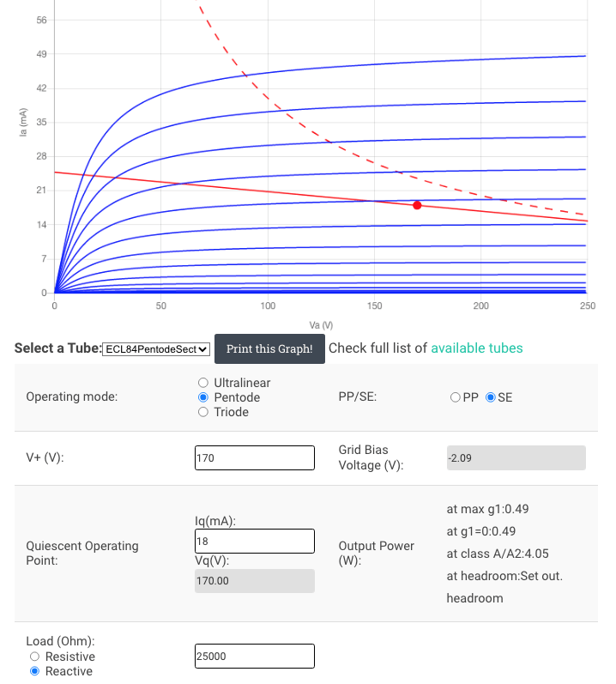This screenshot has height=684, width=616.
Task: Click the red operating point dot on graph
Action: 417,205
